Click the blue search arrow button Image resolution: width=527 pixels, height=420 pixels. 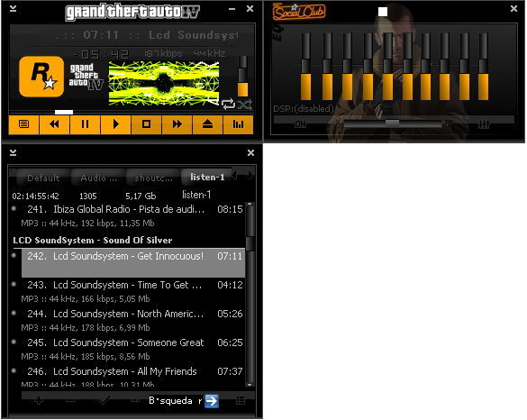212,401
